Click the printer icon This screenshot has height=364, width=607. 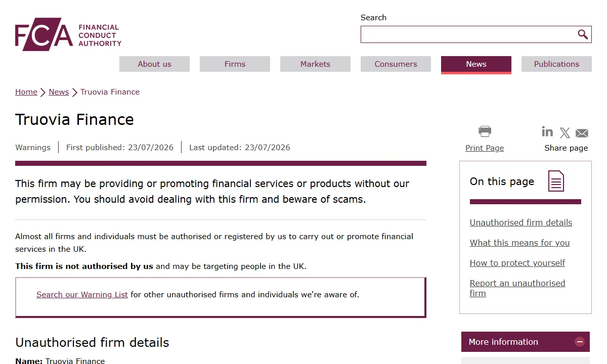[485, 131]
